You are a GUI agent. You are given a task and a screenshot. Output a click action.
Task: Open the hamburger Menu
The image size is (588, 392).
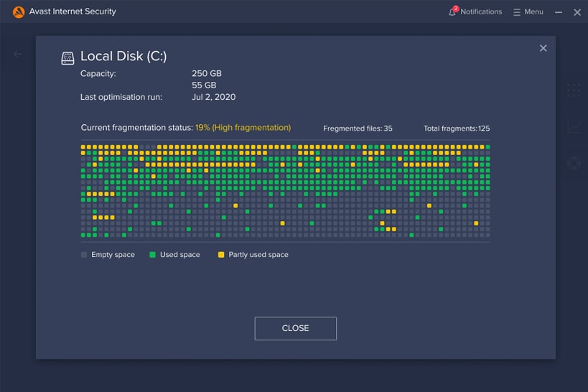click(528, 12)
